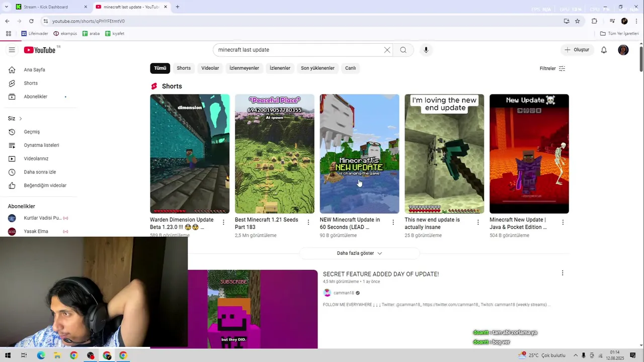
Task: Select the İzlenenler filter chip
Action: 280,68
